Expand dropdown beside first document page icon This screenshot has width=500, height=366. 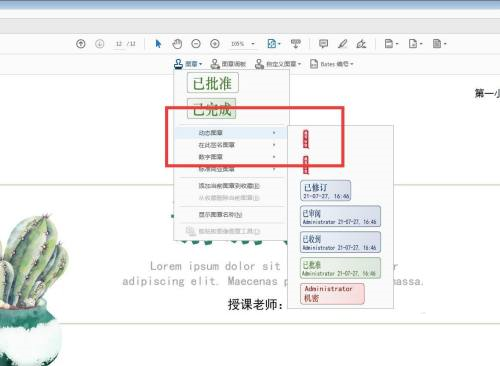(x=397, y=44)
